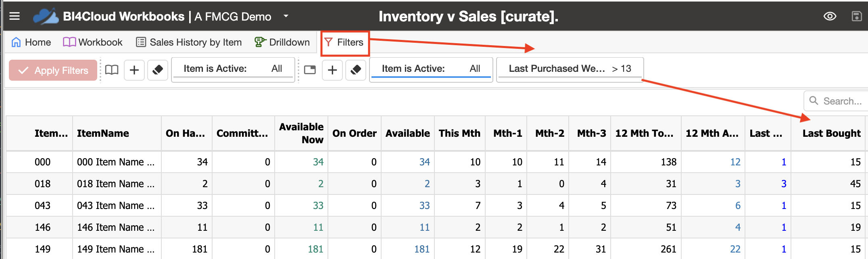Sort by Mth-2 column header
Image resolution: width=868 pixels, height=259 pixels.
[548, 134]
